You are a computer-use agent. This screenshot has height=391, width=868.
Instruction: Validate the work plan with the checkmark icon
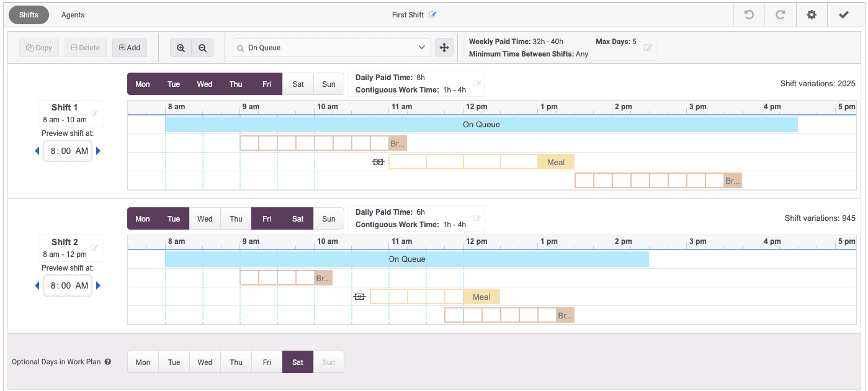844,14
